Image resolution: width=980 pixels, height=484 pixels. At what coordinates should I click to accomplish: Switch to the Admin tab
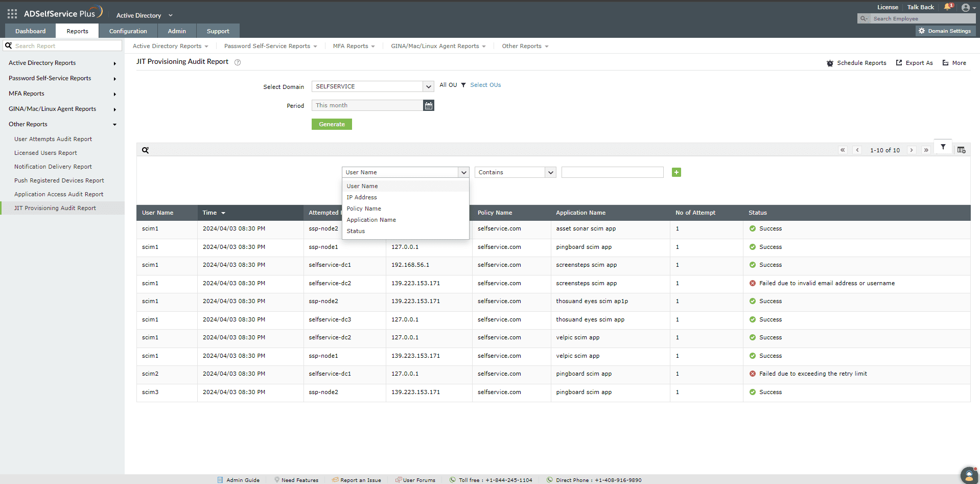(177, 31)
